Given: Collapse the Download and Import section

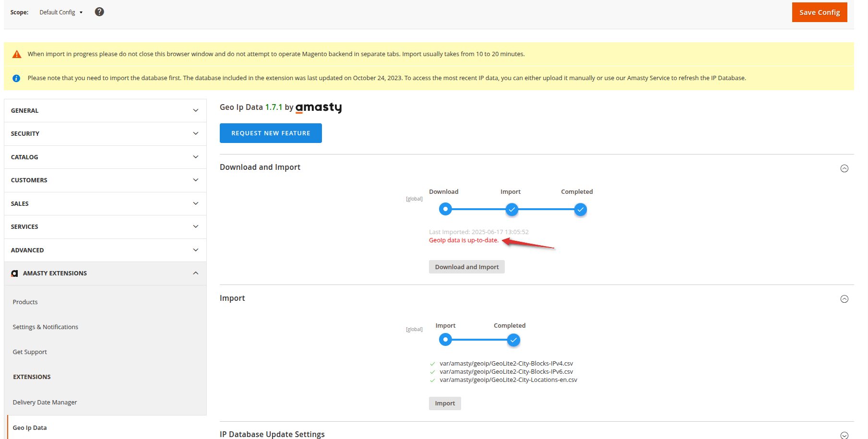Looking at the screenshot, I should [x=844, y=168].
